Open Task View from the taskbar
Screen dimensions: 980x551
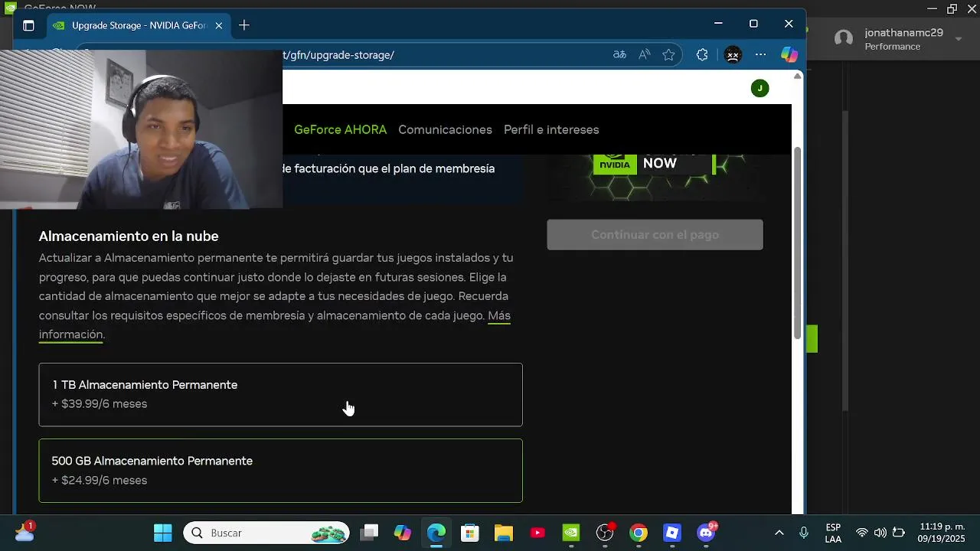pyautogui.click(x=370, y=533)
